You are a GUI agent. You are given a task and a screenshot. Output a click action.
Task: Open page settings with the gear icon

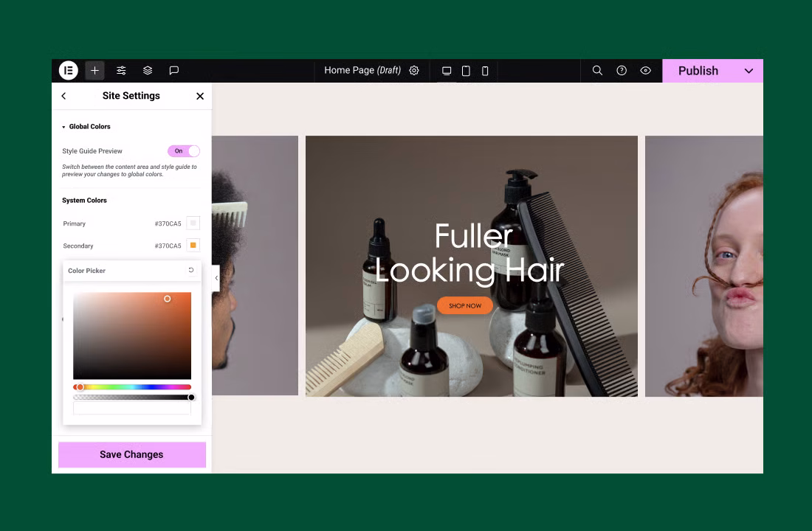pos(414,70)
